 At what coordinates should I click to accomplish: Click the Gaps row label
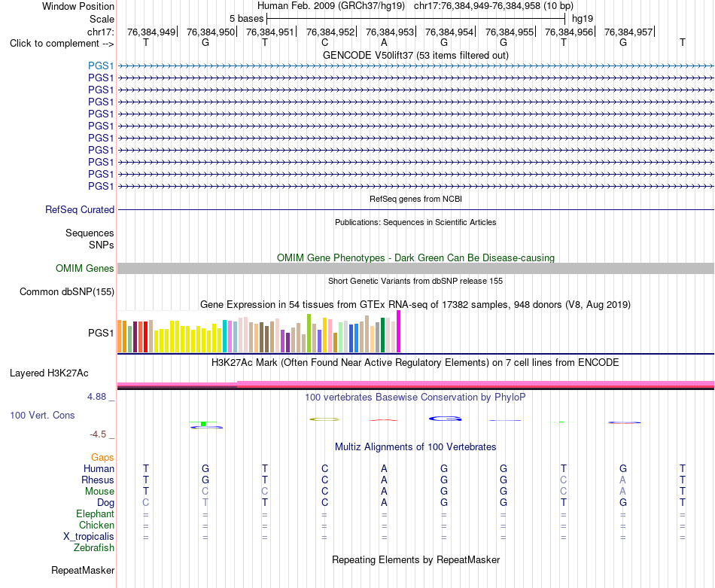(102, 458)
